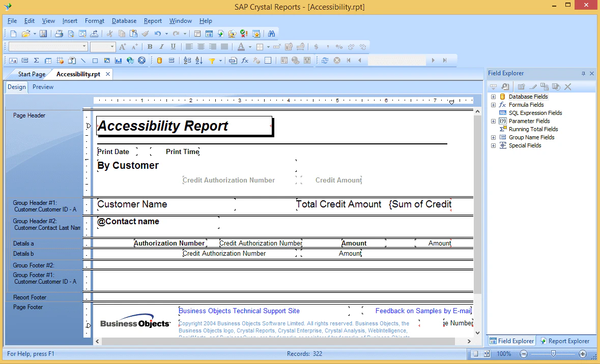
Task: Click the zoom in plus button
Action: click(x=582, y=354)
